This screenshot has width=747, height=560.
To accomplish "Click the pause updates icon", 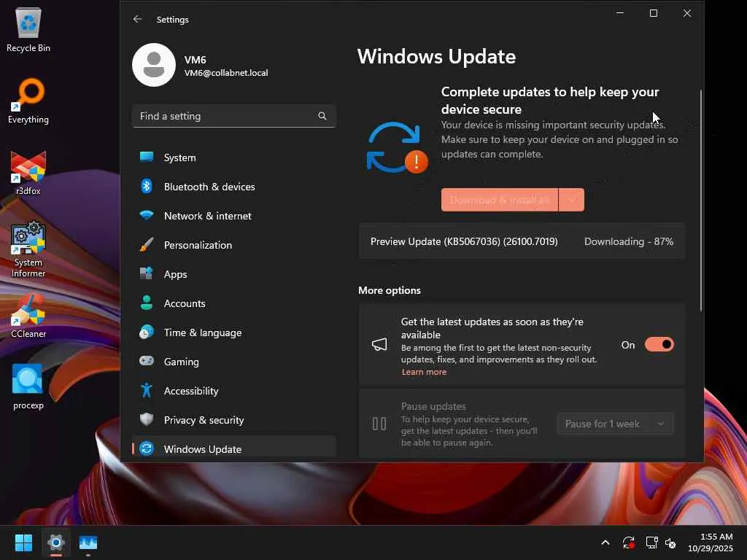I will click(379, 424).
